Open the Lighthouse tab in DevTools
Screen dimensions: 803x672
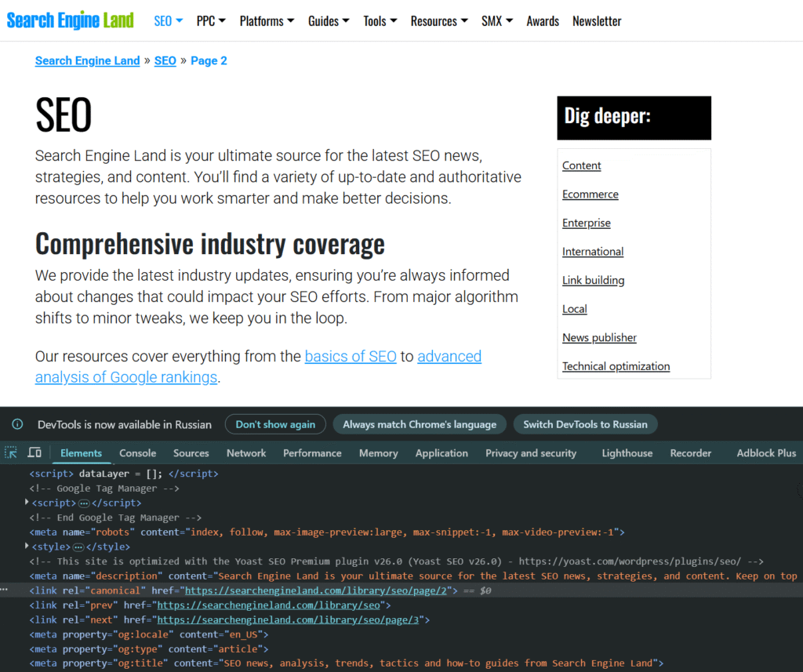pyautogui.click(x=627, y=453)
